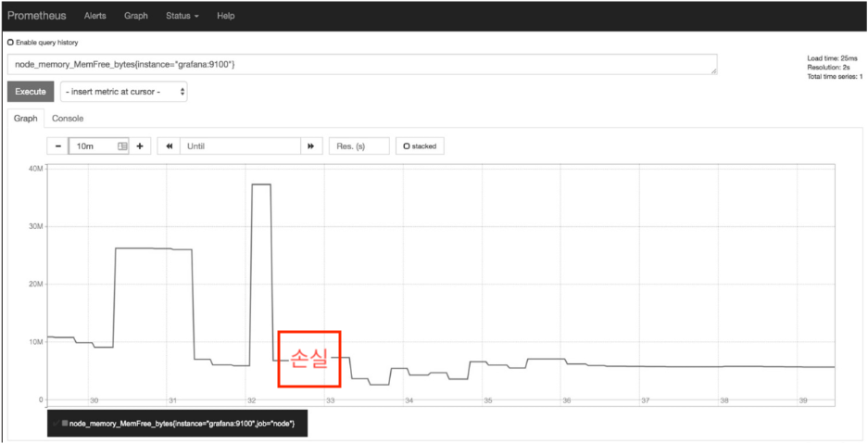Viewport: 868px width, 444px height.
Task: Click the legend color swatch for node_memory series
Action: click(64, 423)
